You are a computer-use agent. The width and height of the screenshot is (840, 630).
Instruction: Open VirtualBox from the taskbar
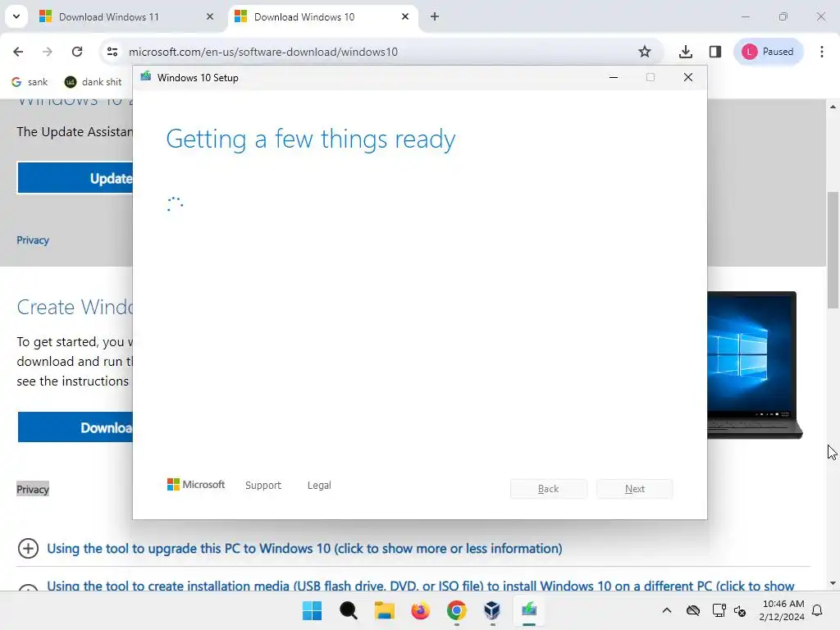point(492,610)
